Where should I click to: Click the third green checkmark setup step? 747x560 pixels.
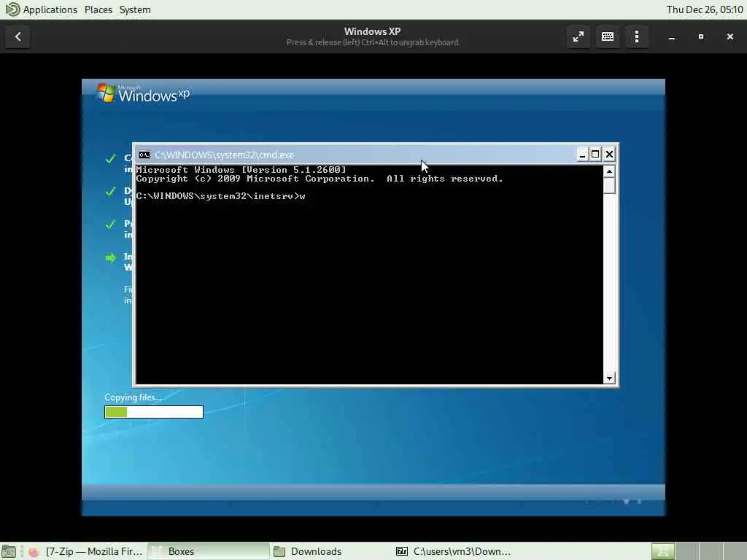[111, 224]
